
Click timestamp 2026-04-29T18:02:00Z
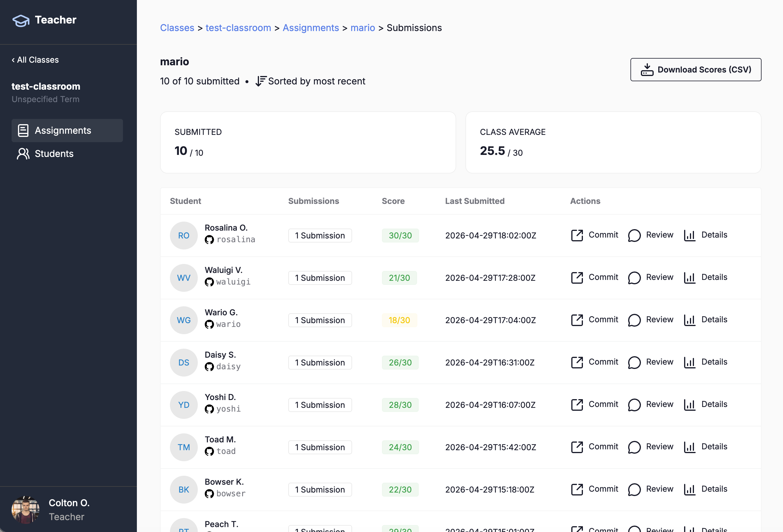491,236
